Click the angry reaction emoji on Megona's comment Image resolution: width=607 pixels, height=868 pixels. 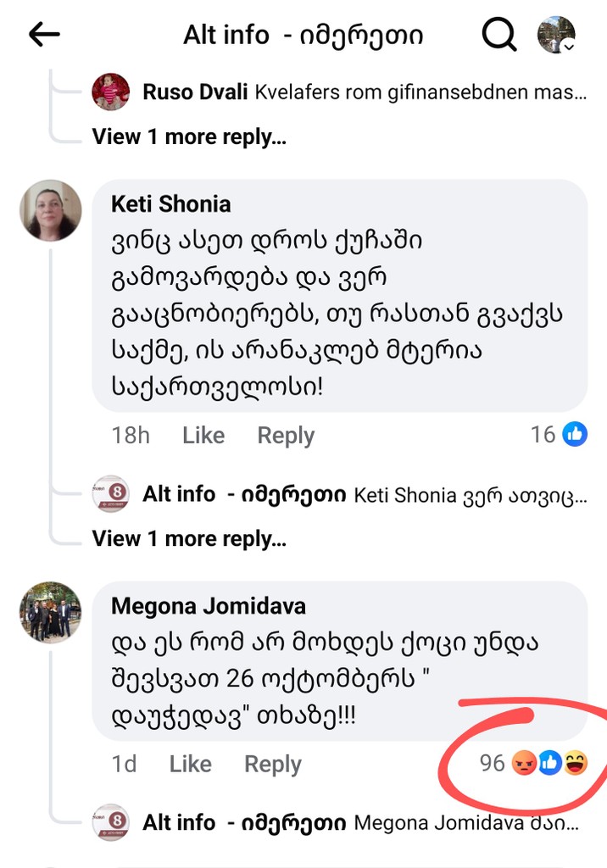526,764
